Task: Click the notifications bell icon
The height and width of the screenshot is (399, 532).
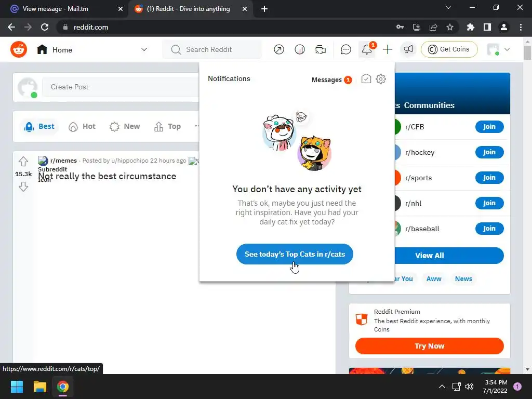Action: point(367,49)
